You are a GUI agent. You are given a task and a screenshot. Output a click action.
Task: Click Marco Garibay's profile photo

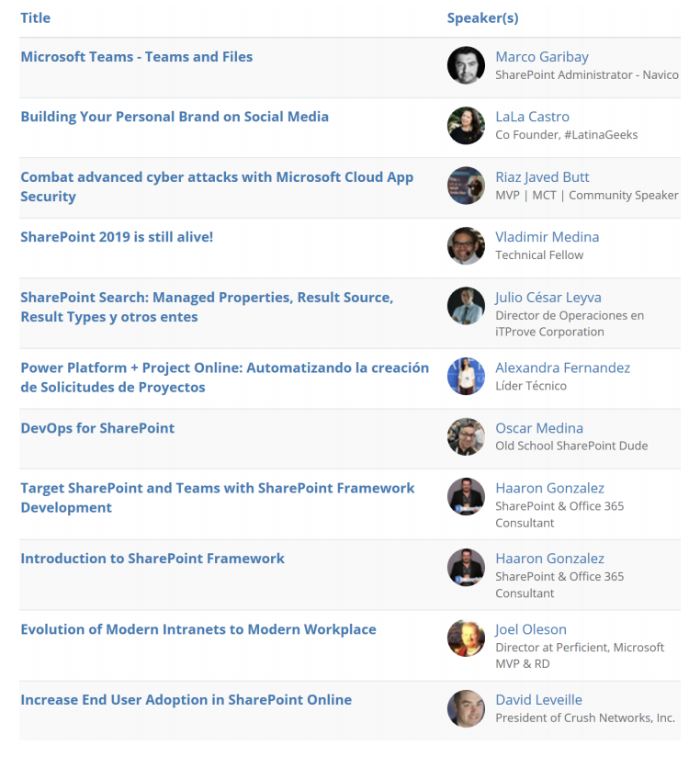(466, 65)
